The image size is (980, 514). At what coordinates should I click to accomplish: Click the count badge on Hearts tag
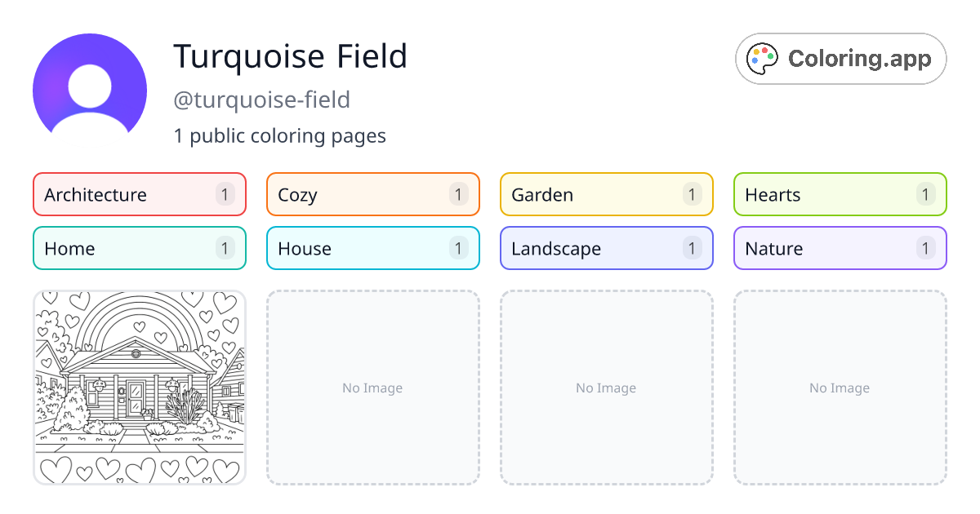(x=925, y=194)
